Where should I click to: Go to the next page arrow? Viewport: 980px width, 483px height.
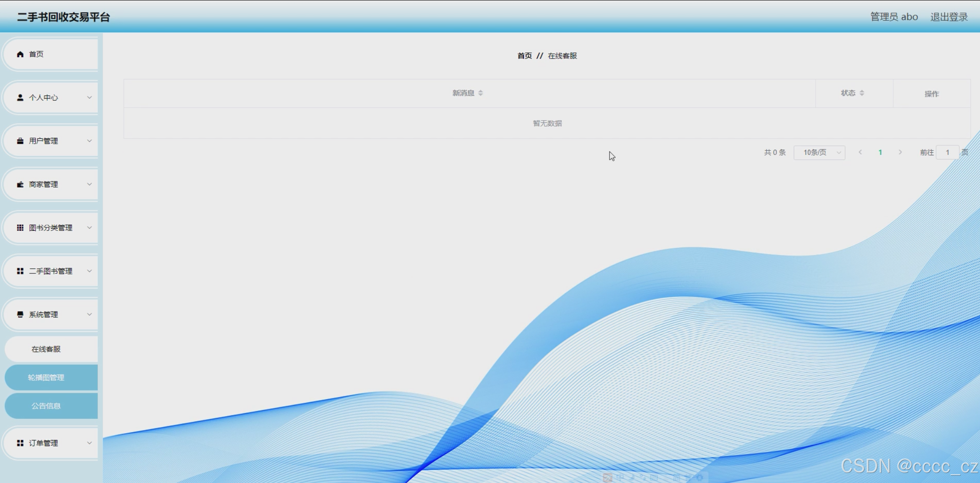(900, 152)
